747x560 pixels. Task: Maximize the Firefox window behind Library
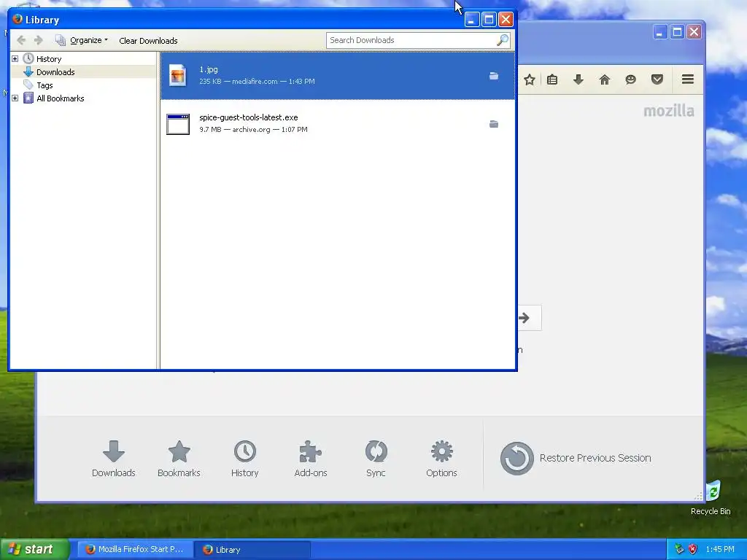677,32
